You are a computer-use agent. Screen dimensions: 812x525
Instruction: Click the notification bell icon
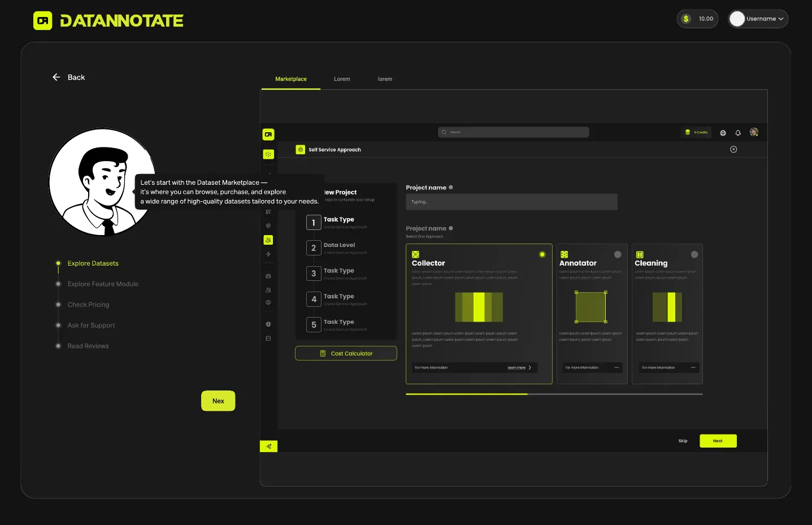click(x=738, y=133)
